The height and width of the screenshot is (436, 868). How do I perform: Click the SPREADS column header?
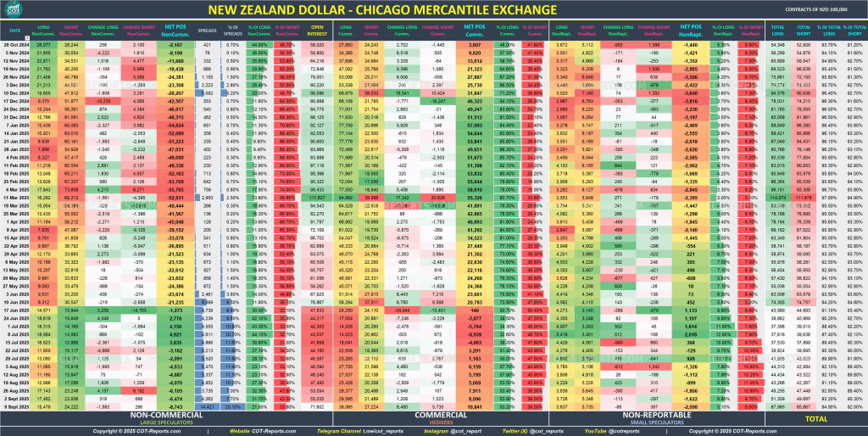coord(208,31)
